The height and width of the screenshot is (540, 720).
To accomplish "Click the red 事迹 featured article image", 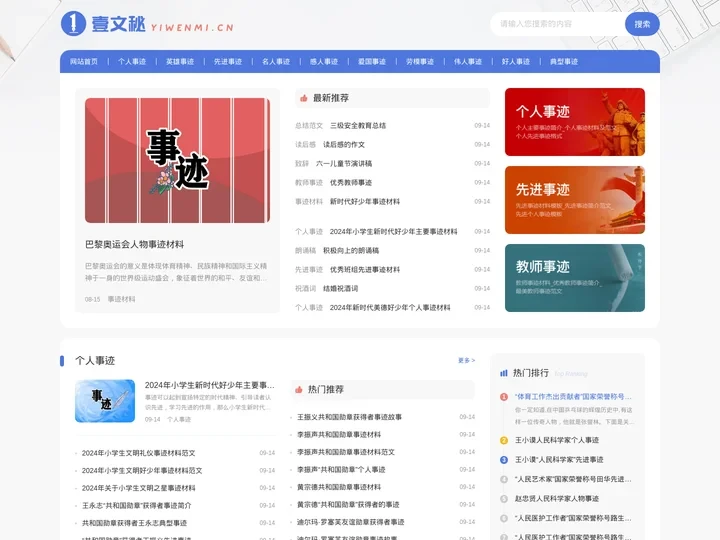I will tap(177, 160).
